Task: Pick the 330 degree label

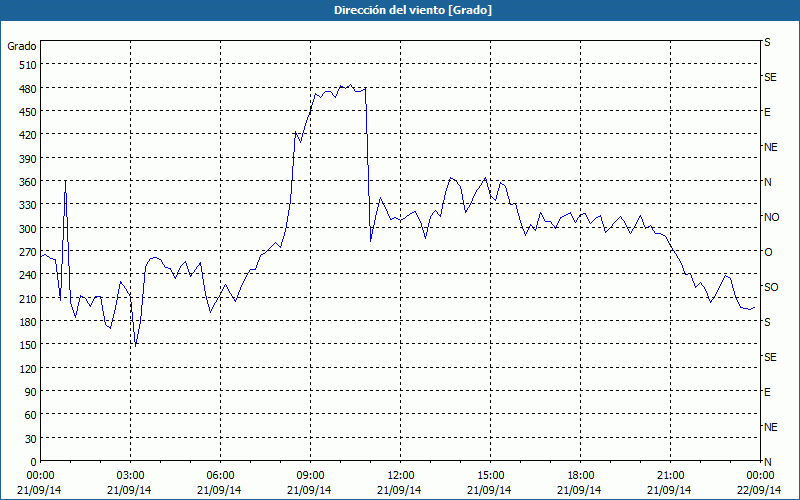Action: tap(28, 205)
